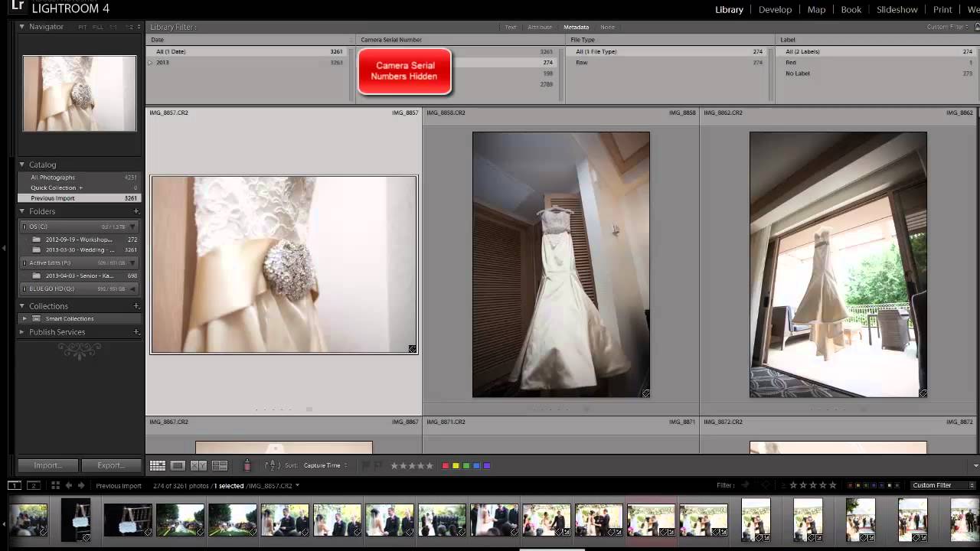Viewport: 980px width, 551px height.
Task: Select Attribute library filter
Action: (540, 28)
